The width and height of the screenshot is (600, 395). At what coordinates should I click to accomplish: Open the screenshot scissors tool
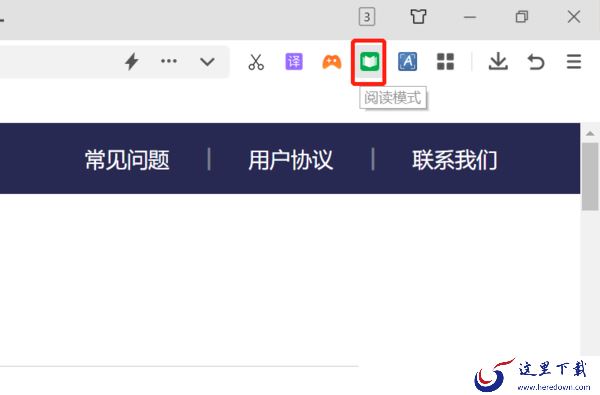click(x=256, y=62)
